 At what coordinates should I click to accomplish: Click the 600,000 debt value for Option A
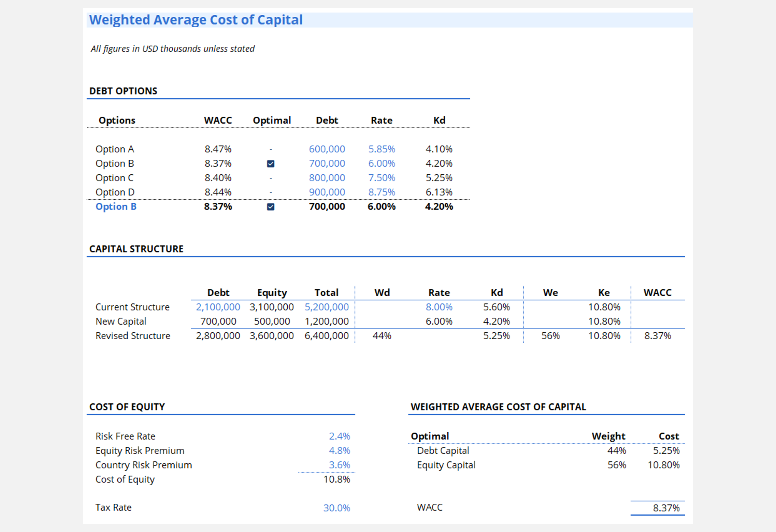(x=327, y=149)
